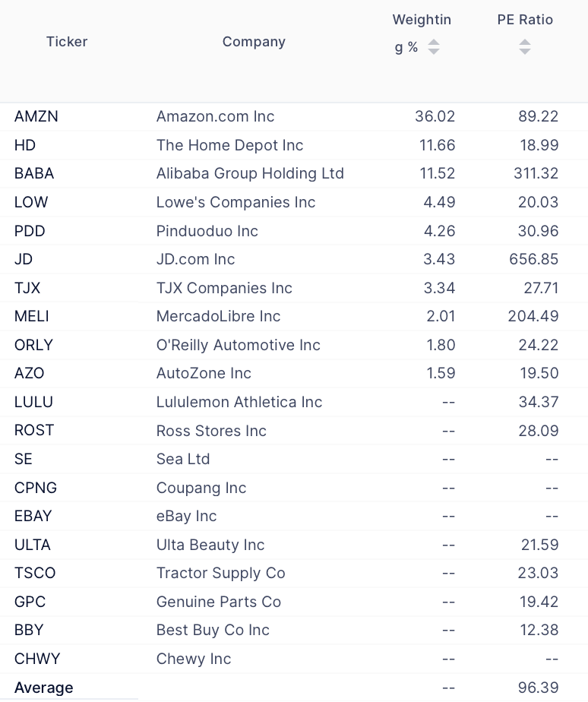Viewport: 588px width, 702px height.
Task: Click the Ticker column header
Action: point(67,42)
